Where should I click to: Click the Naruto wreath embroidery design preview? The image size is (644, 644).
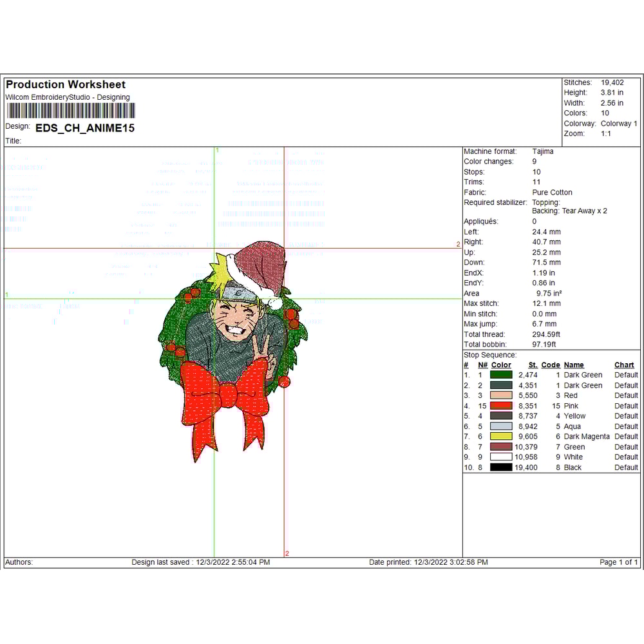point(233,351)
